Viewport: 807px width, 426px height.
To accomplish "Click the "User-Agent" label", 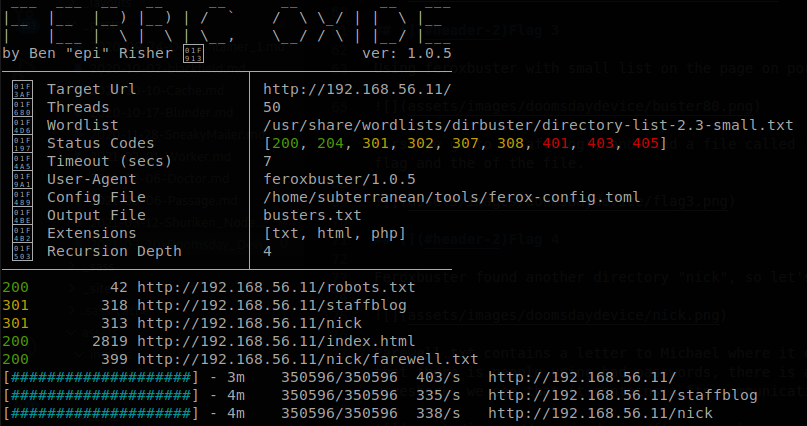I will 92,180.
